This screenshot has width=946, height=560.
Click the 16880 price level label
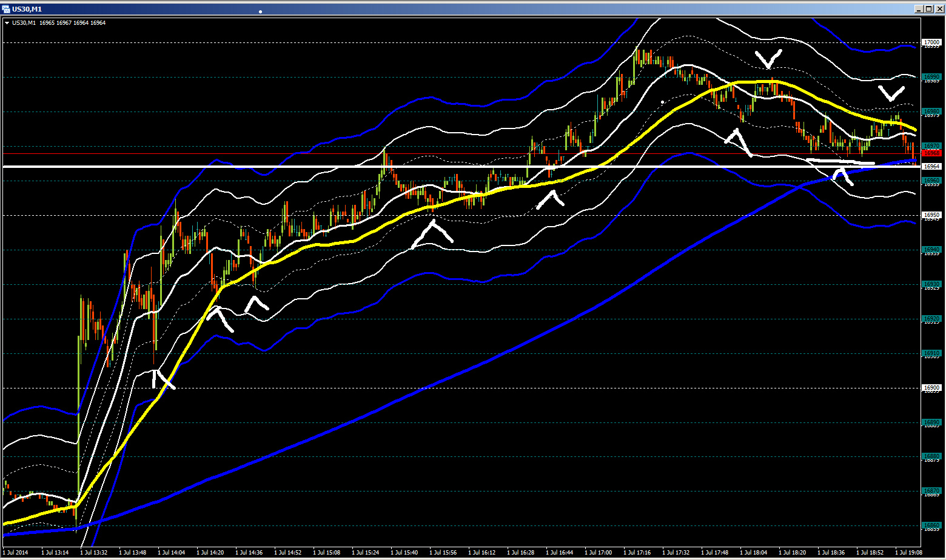point(931,456)
